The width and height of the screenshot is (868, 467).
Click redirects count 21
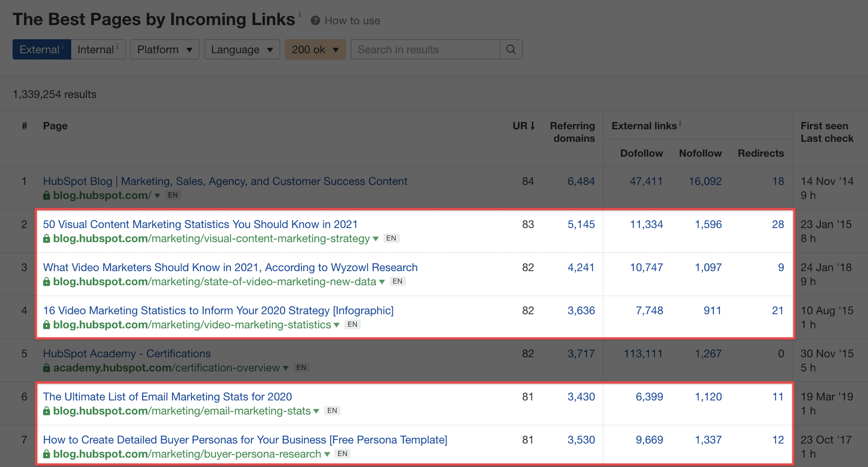(x=778, y=310)
